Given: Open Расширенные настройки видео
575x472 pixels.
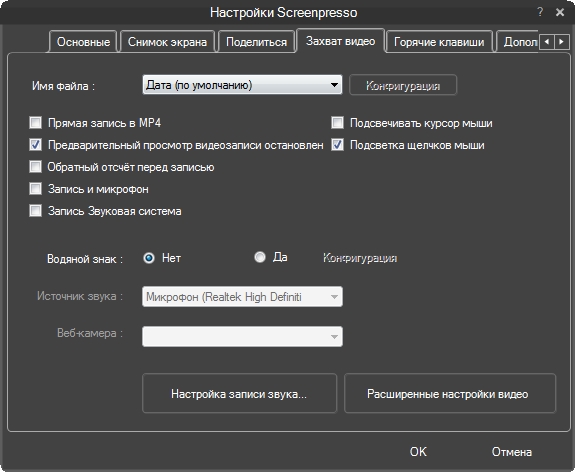Looking at the screenshot, I should point(450,394).
